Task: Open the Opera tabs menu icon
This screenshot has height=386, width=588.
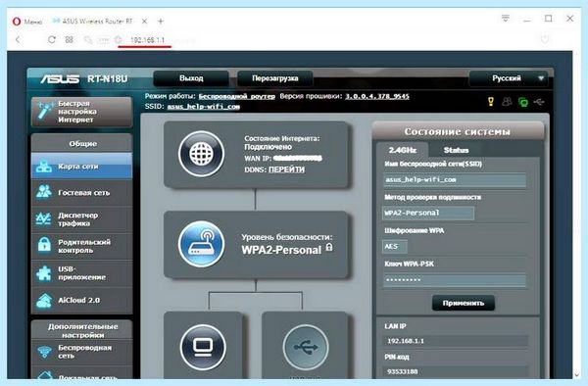Action: pos(506,18)
